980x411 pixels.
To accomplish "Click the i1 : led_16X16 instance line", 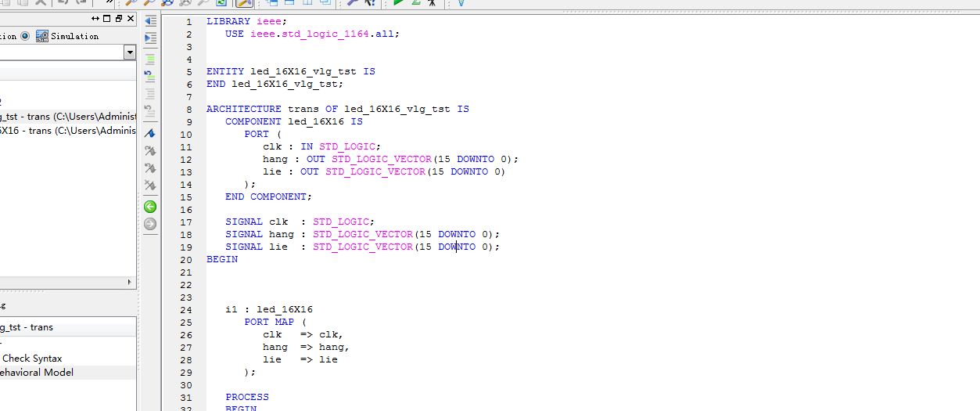I will point(269,309).
